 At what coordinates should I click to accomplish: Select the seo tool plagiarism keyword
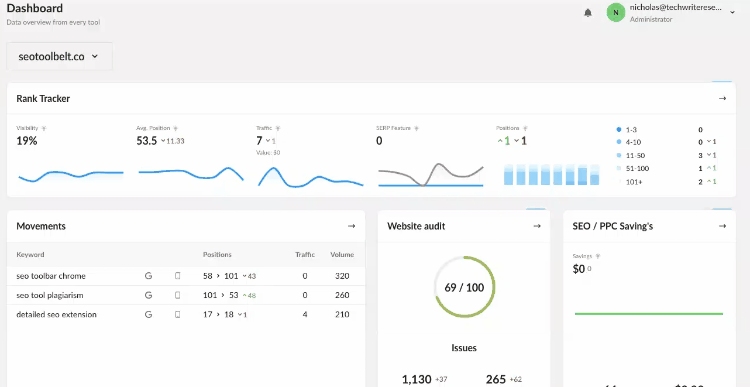pyautogui.click(x=50, y=295)
